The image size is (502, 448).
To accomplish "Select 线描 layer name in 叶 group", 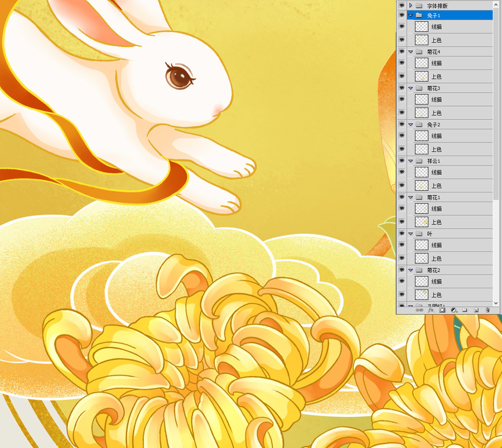I will click(436, 245).
